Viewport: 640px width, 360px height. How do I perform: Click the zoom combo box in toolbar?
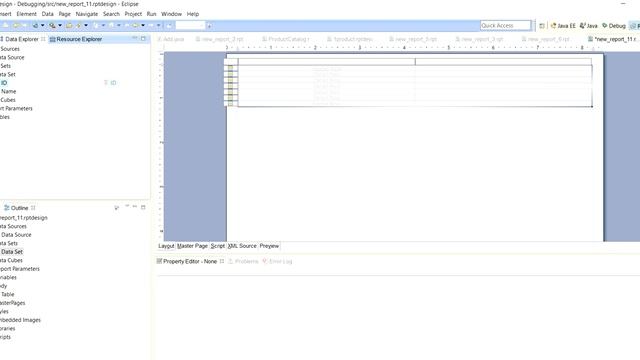(190, 26)
